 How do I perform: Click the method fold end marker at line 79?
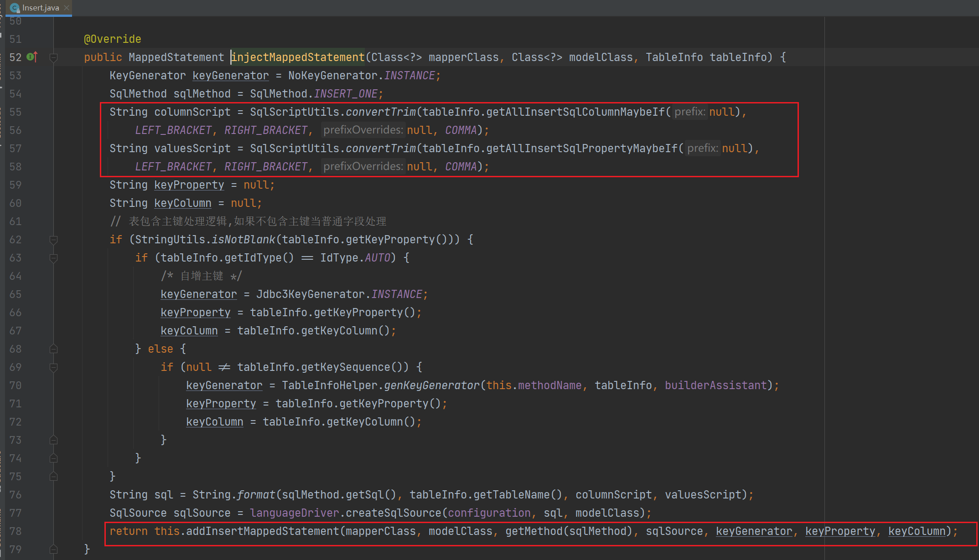coord(53,550)
